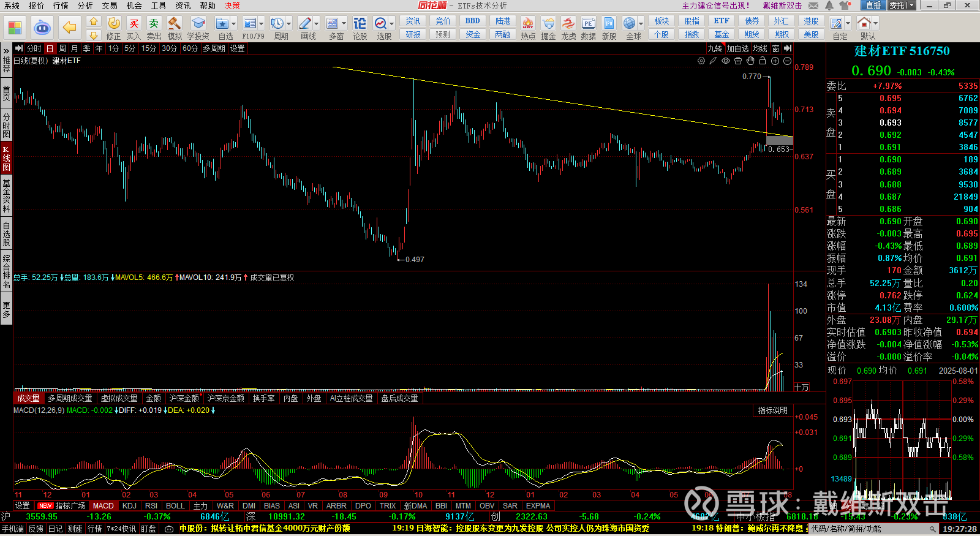Screen dimensions: 980x536
Task: Open the 龙虎 dragon icon
Action: 568,23
